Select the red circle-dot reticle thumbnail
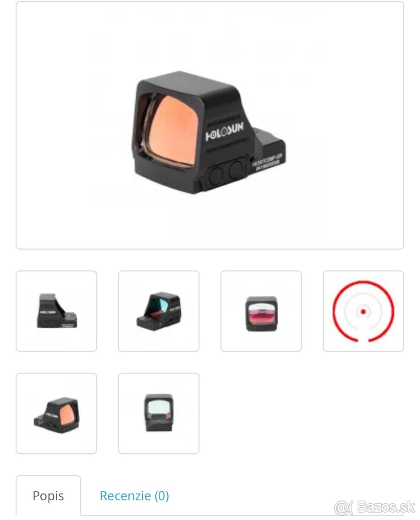This screenshot has width=420, height=520. click(363, 311)
